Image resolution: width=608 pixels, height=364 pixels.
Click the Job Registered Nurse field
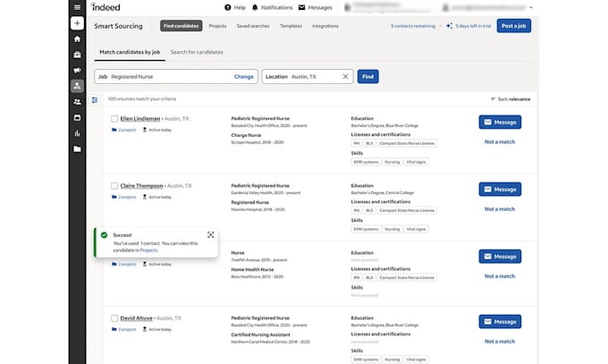[x=176, y=76]
